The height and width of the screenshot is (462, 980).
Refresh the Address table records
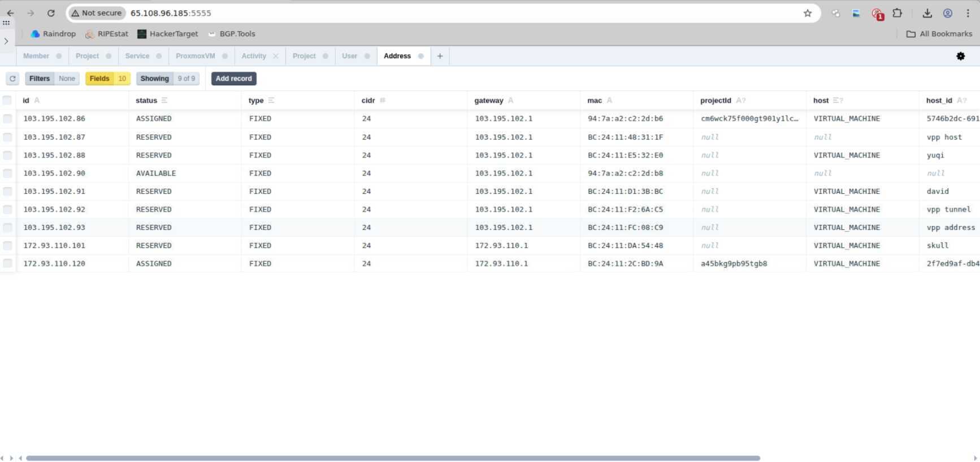click(x=12, y=79)
